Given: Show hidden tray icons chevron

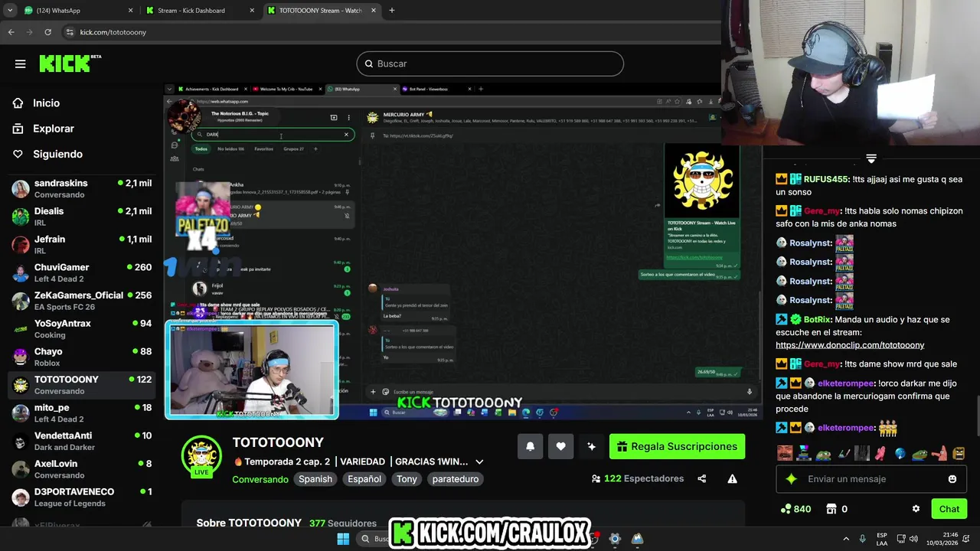Looking at the screenshot, I should [x=846, y=539].
